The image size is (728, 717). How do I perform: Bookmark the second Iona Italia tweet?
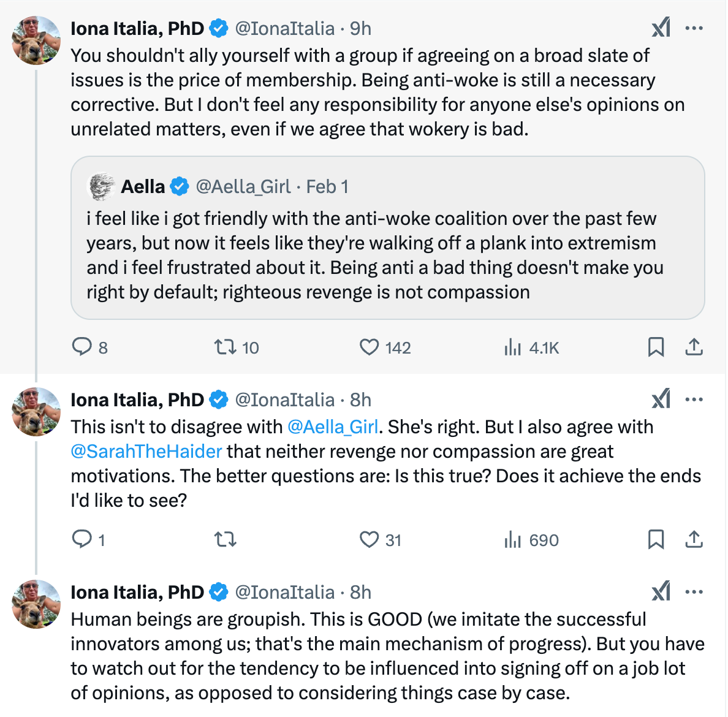click(x=656, y=540)
